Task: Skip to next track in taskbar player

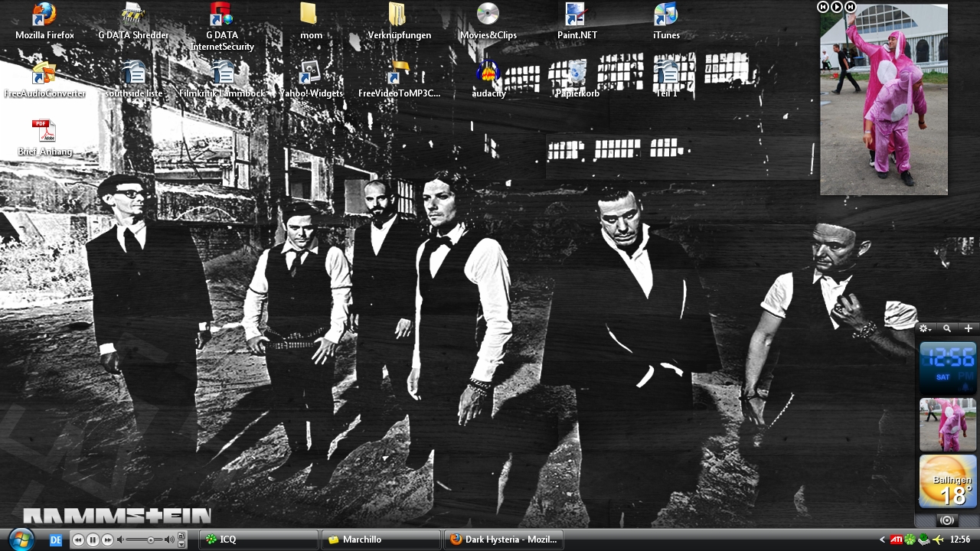Action: (107, 540)
